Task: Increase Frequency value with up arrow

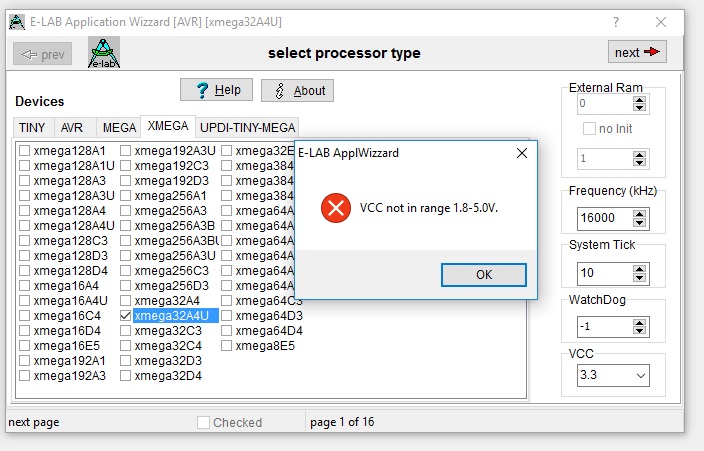Action: tap(639, 214)
